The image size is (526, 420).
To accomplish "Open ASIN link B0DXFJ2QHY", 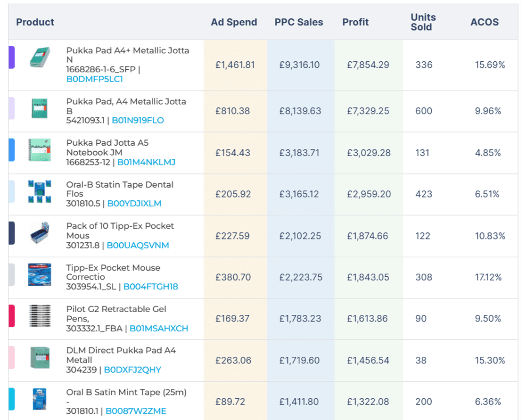I will [x=132, y=370].
